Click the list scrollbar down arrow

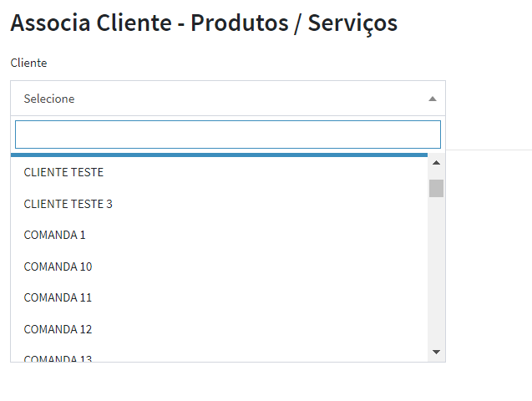pos(436,353)
